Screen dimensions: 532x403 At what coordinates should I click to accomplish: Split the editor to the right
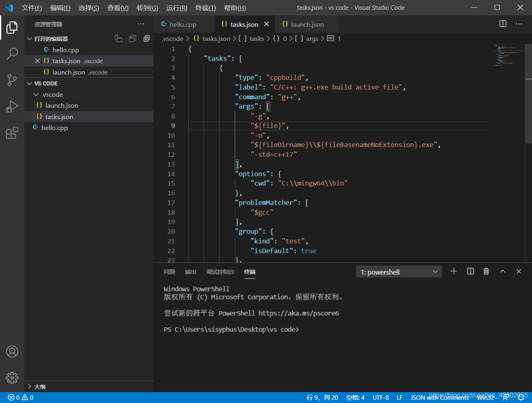(x=503, y=24)
